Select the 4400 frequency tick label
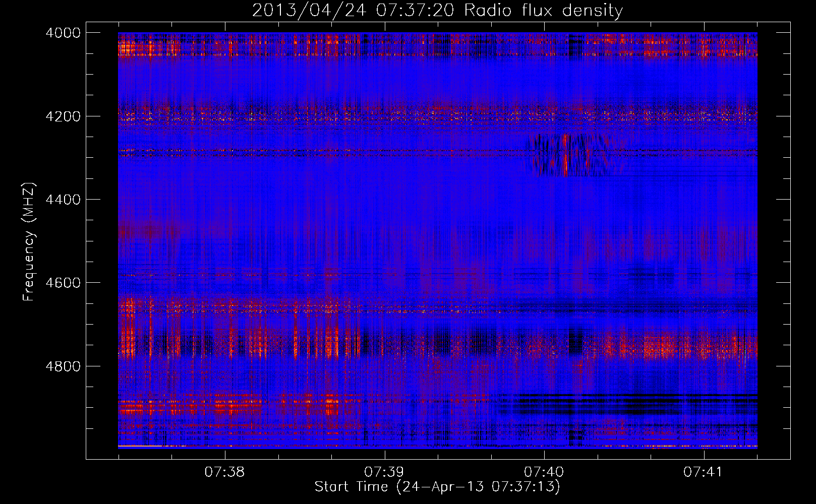This screenshot has width=816, height=504. [x=63, y=200]
